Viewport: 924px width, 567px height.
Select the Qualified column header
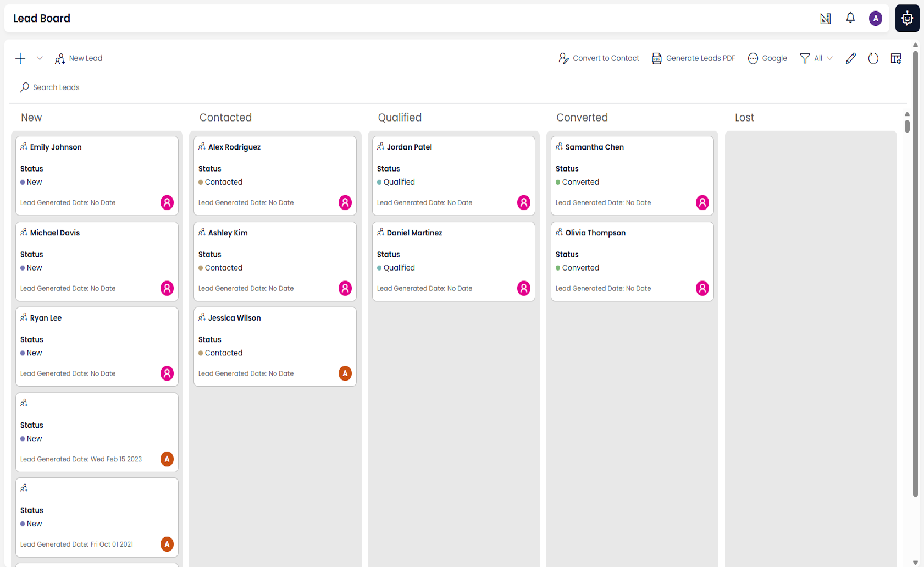(x=400, y=118)
